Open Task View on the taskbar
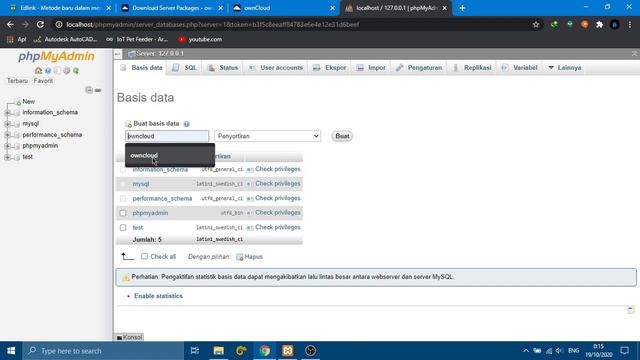Viewport: 640px width, 360px height. coord(195,351)
